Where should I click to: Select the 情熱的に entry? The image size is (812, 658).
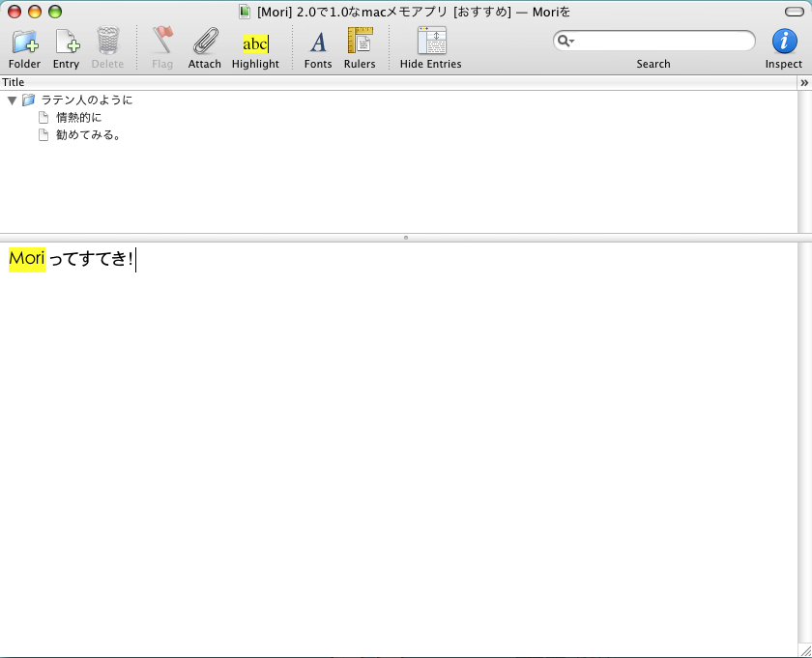[78, 118]
